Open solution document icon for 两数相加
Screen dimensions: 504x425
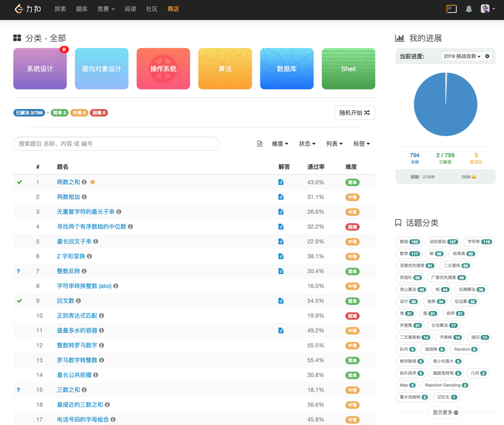(x=281, y=197)
